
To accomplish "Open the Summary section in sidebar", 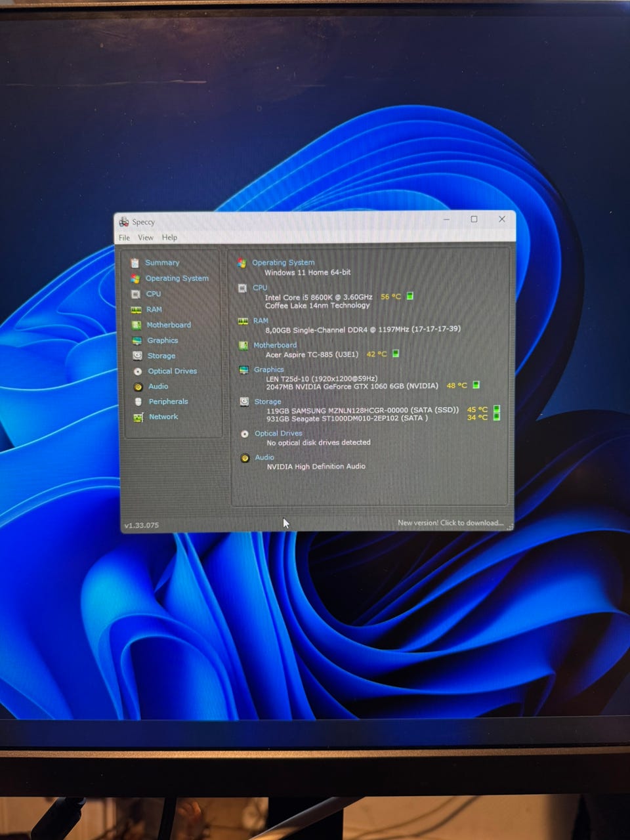I will pyautogui.click(x=161, y=262).
